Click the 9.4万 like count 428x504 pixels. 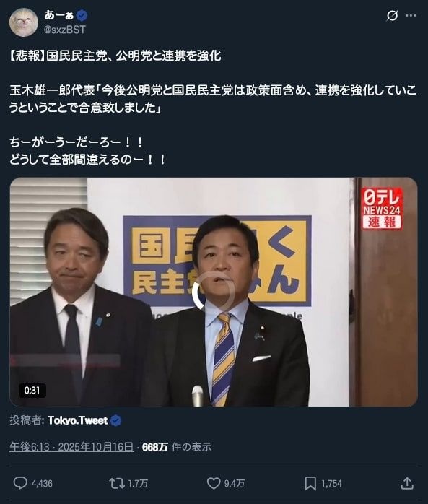point(235,484)
